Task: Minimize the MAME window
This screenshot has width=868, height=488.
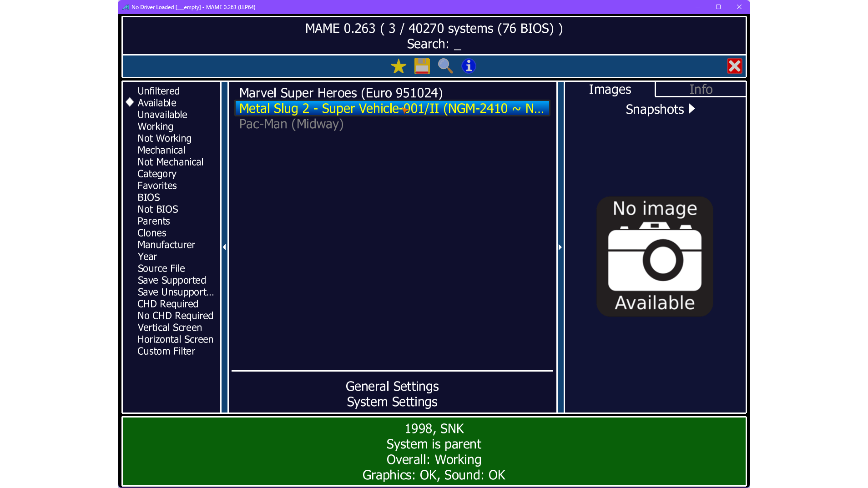Action: tap(698, 7)
